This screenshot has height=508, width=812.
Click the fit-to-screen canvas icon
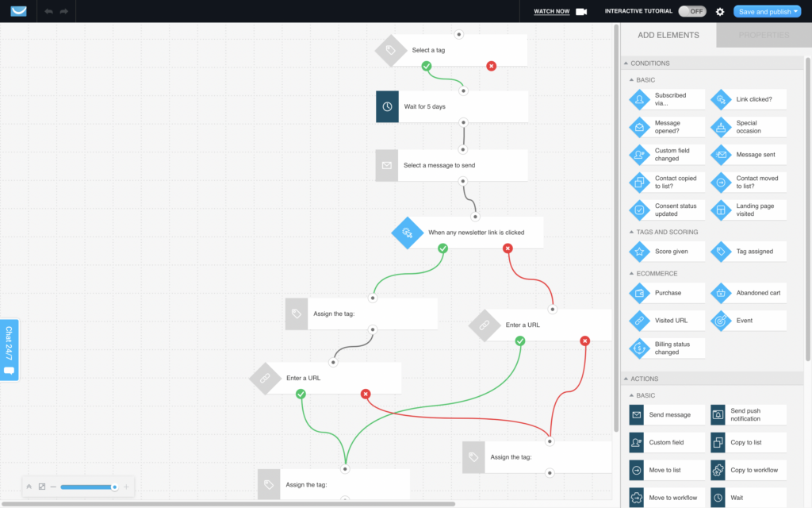pyautogui.click(x=42, y=487)
